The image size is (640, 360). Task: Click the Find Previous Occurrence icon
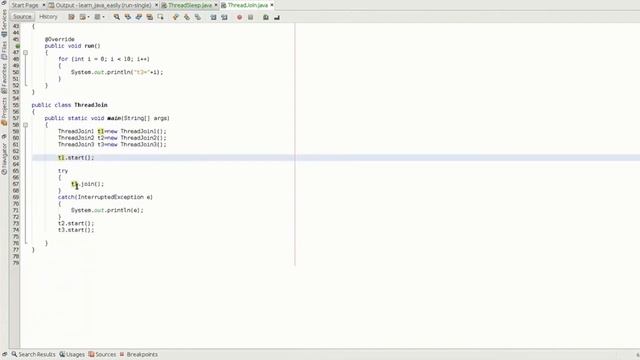128,17
